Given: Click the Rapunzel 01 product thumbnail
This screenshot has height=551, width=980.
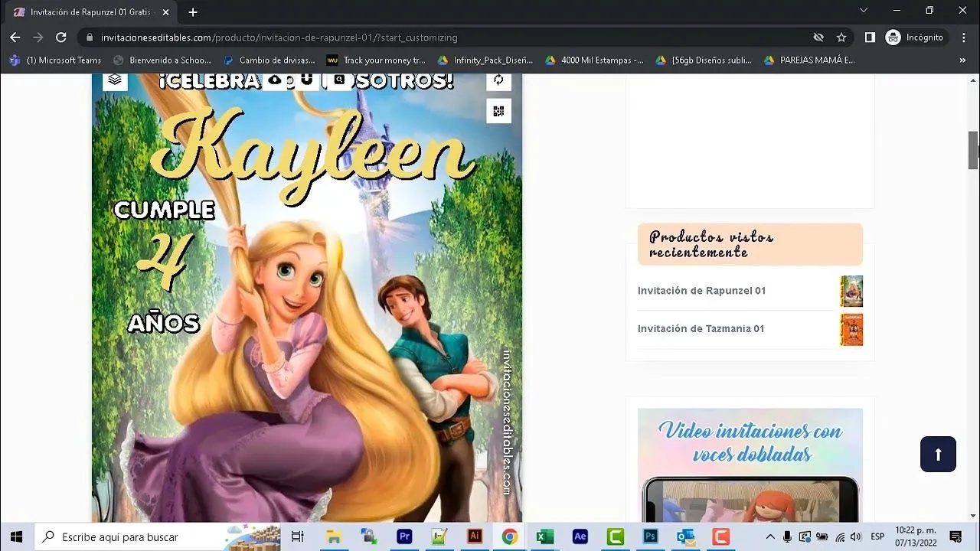Looking at the screenshot, I should 851,291.
